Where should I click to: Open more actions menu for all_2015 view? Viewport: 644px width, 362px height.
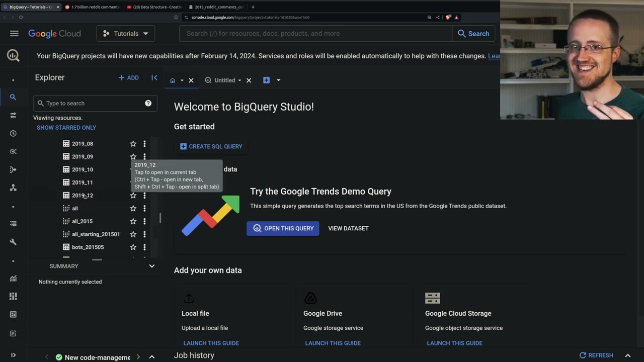144,221
